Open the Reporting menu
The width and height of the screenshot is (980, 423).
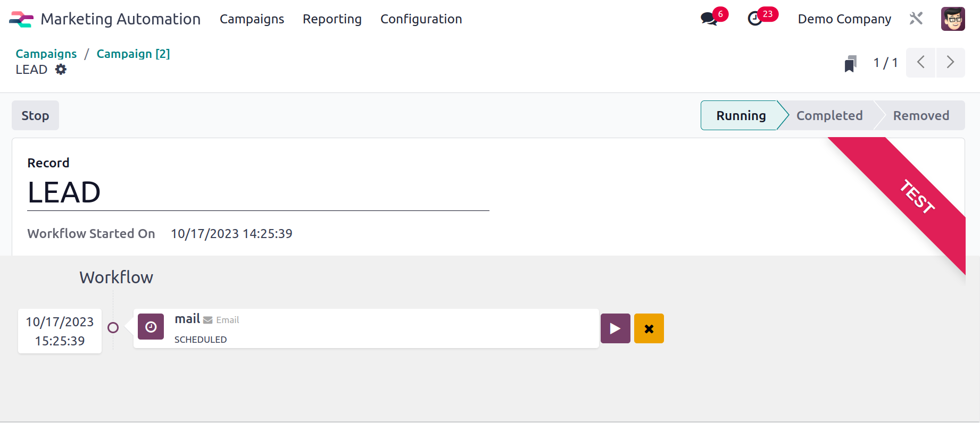point(332,19)
